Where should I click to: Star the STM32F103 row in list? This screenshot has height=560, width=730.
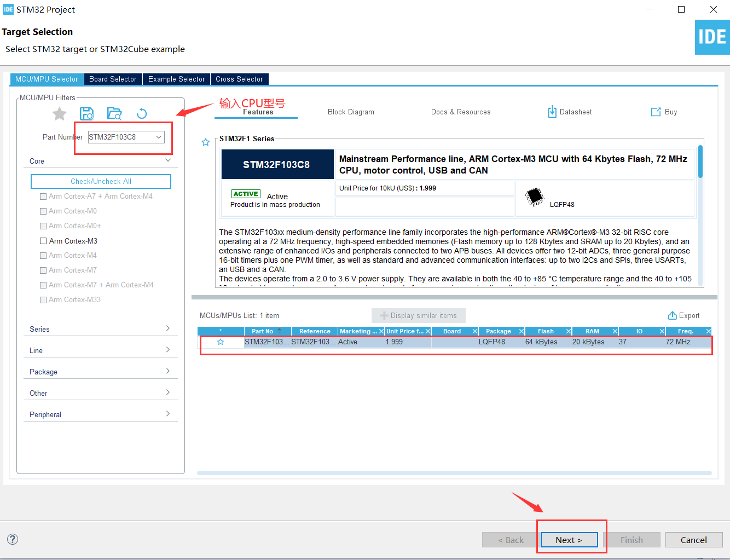(221, 342)
